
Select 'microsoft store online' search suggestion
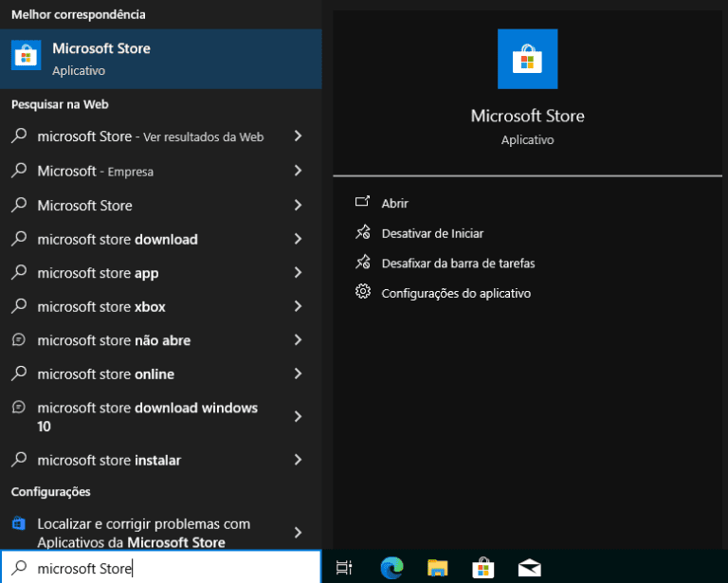point(105,374)
